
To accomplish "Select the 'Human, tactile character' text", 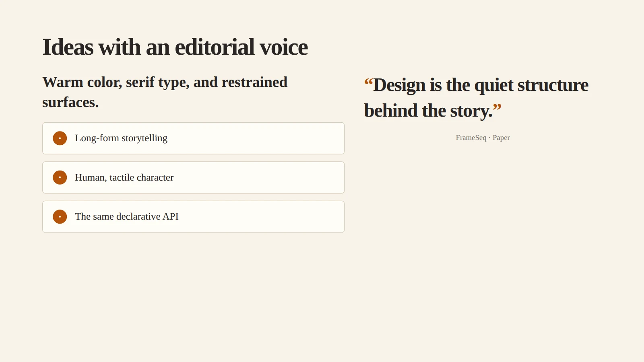I will (124, 177).
